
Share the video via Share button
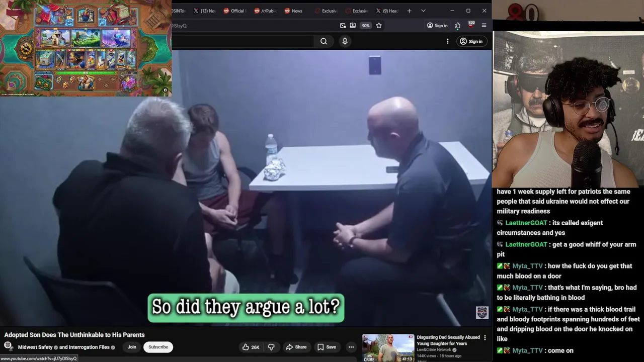pyautogui.click(x=296, y=347)
